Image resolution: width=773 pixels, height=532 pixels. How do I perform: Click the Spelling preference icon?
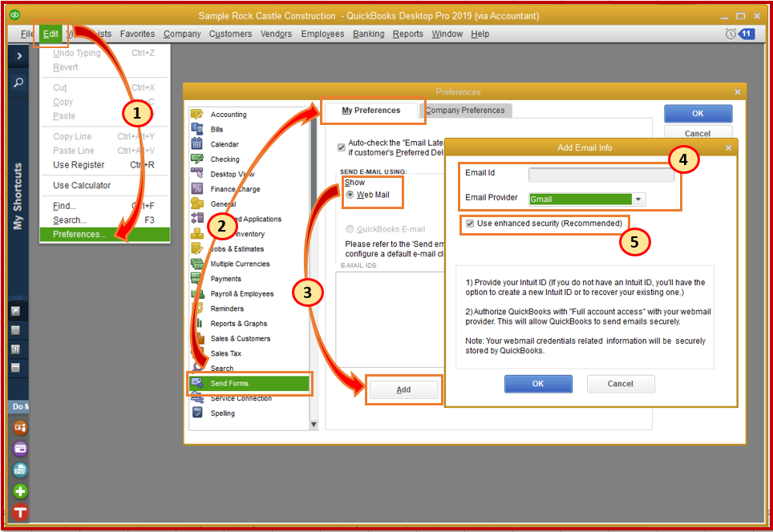coord(197,413)
